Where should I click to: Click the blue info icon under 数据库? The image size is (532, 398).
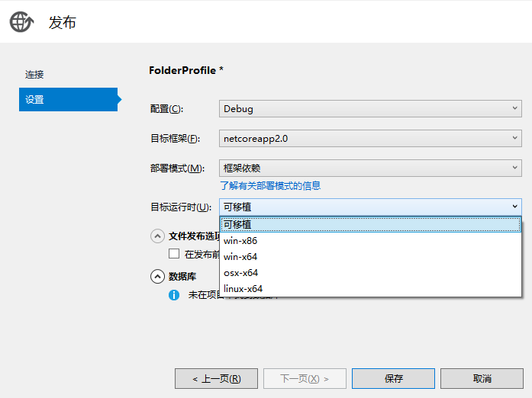click(174, 295)
